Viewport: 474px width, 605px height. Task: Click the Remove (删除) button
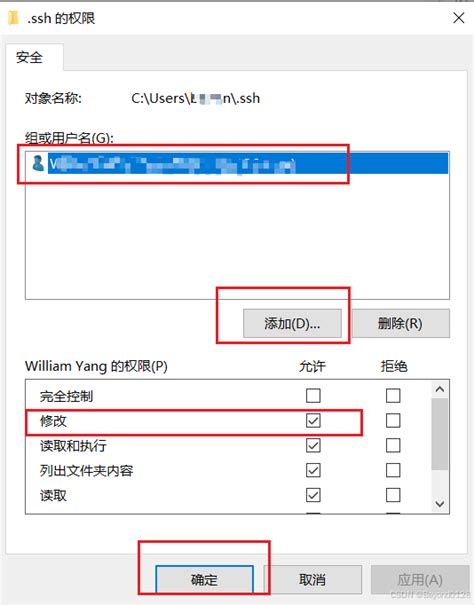click(x=401, y=323)
